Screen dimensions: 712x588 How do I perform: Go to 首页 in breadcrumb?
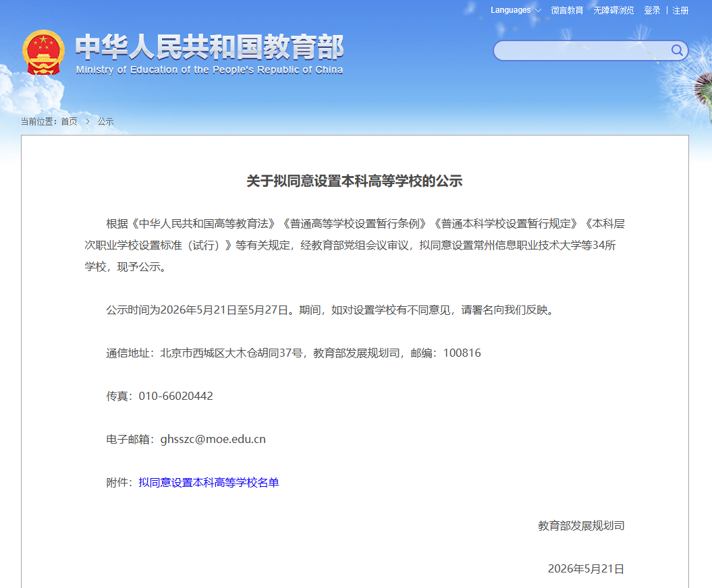[x=69, y=121]
